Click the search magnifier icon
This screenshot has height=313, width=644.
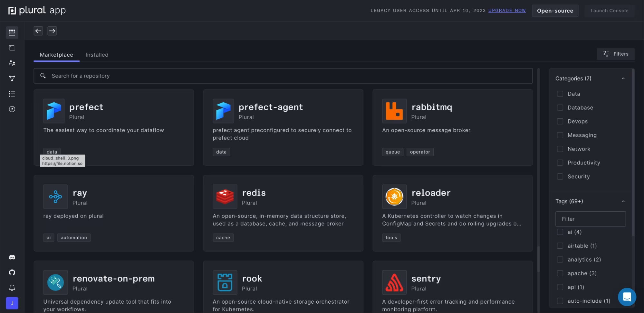[43, 76]
